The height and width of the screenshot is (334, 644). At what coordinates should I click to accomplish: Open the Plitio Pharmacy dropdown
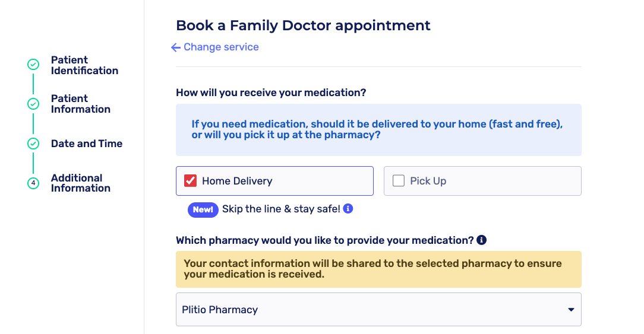tap(378, 310)
